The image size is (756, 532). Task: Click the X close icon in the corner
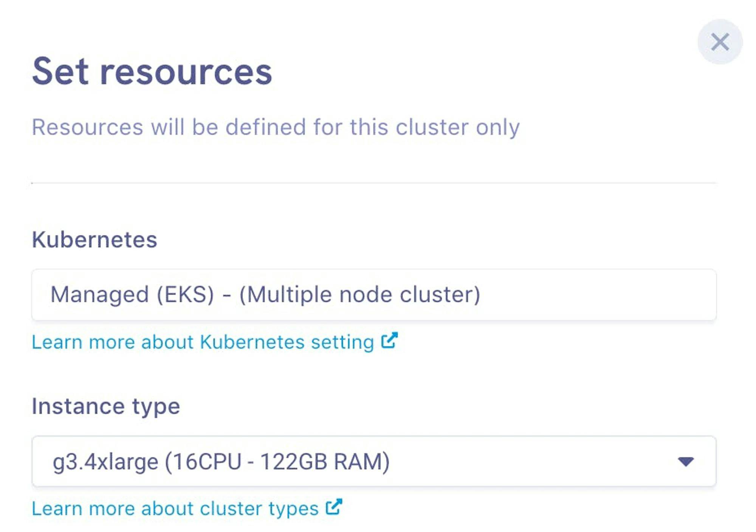720,42
